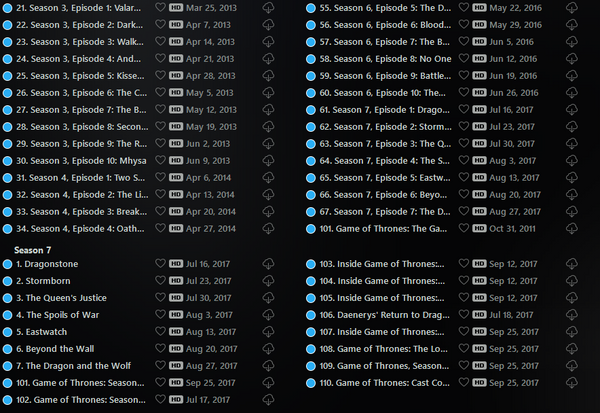Click cloud download for Stormborn in Season 7 list
The width and height of the screenshot is (600, 413).
268,281
